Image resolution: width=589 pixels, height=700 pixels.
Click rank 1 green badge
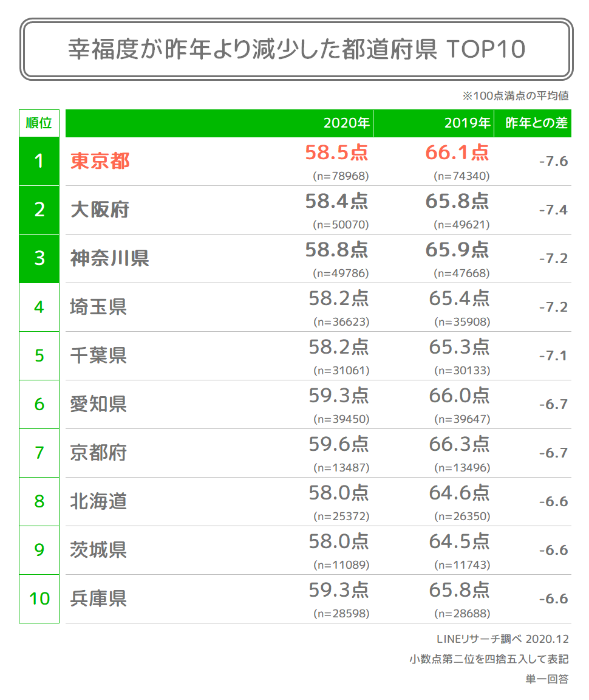click(39, 161)
